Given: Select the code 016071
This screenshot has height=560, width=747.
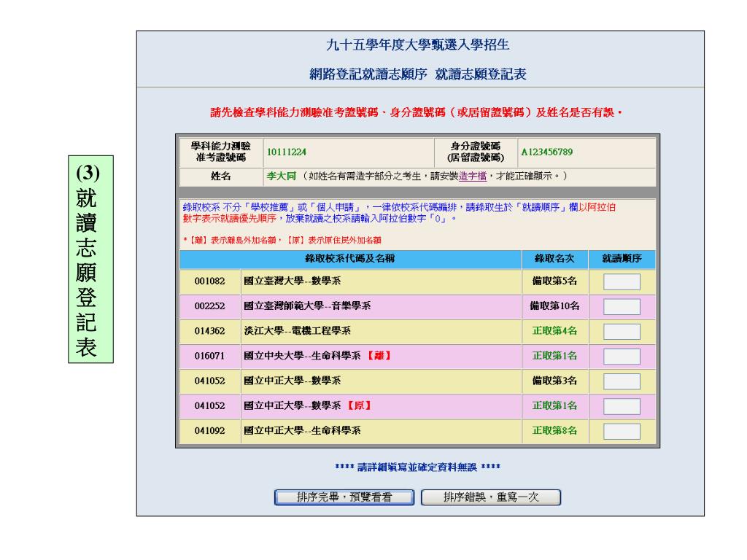Looking at the screenshot, I should pyautogui.click(x=209, y=356).
